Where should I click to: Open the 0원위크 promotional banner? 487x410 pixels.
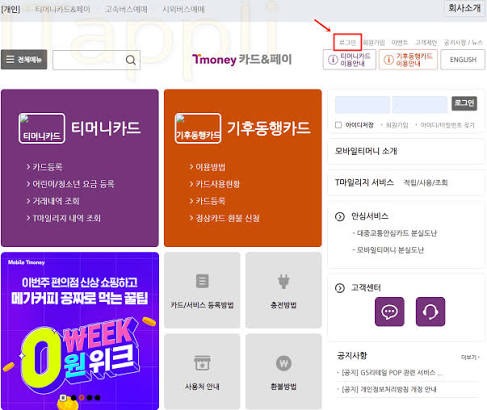pyautogui.click(x=80, y=331)
